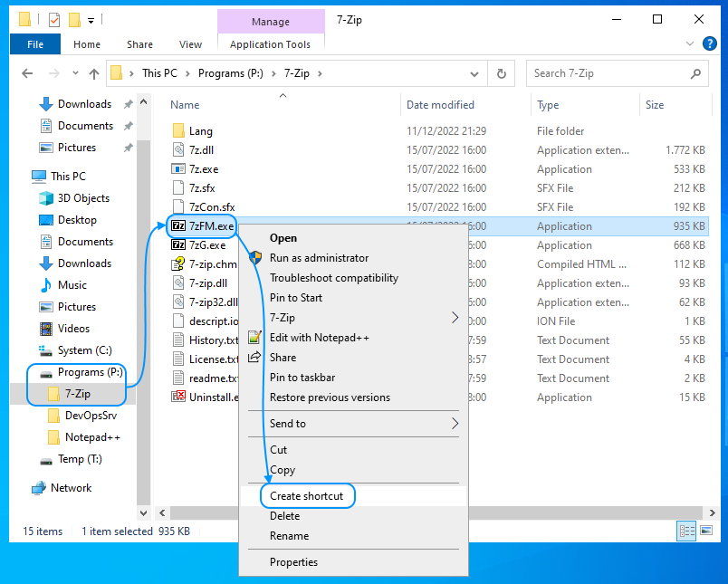The height and width of the screenshot is (584, 728).
Task: Select DevOpsSrv folder in navigation pane
Action: [91, 415]
